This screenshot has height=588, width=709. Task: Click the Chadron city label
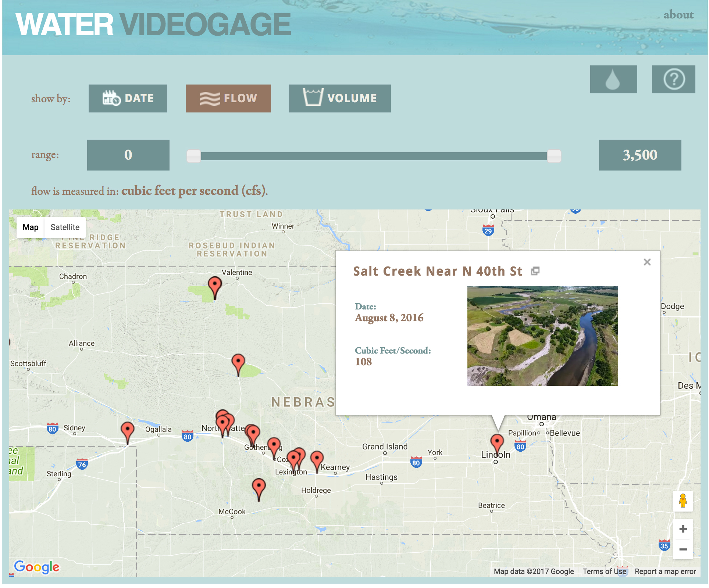coord(73,276)
